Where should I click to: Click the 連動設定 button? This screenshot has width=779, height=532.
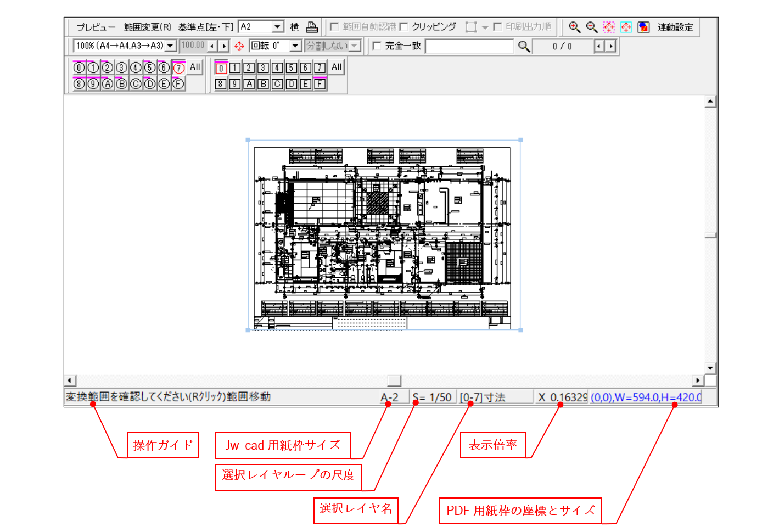tap(674, 27)
